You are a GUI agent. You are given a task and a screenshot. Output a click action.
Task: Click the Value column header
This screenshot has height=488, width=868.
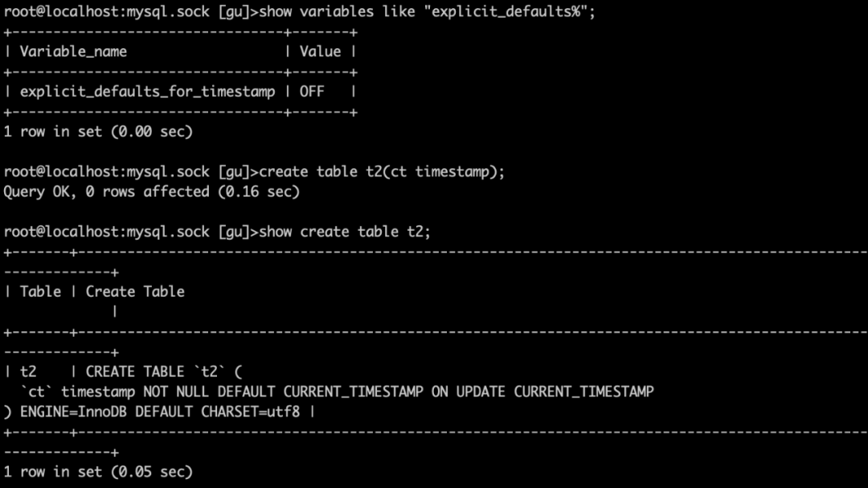pos(320,51)
